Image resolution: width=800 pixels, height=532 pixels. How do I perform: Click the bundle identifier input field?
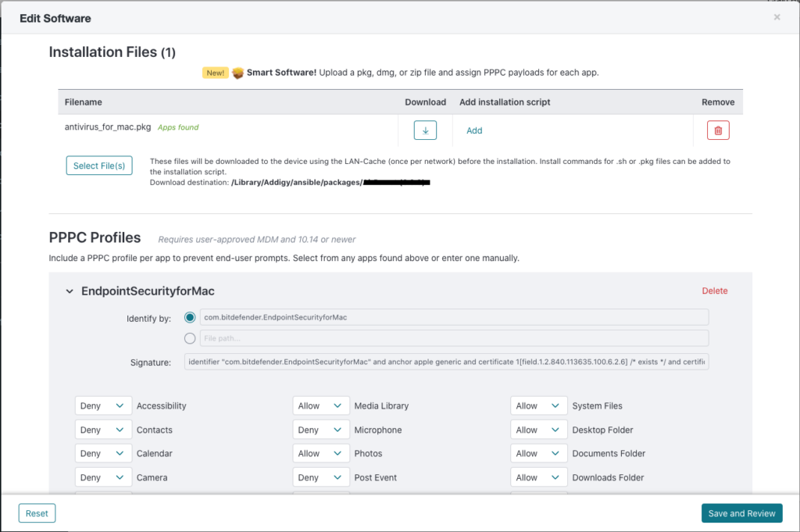coord(454,317)
